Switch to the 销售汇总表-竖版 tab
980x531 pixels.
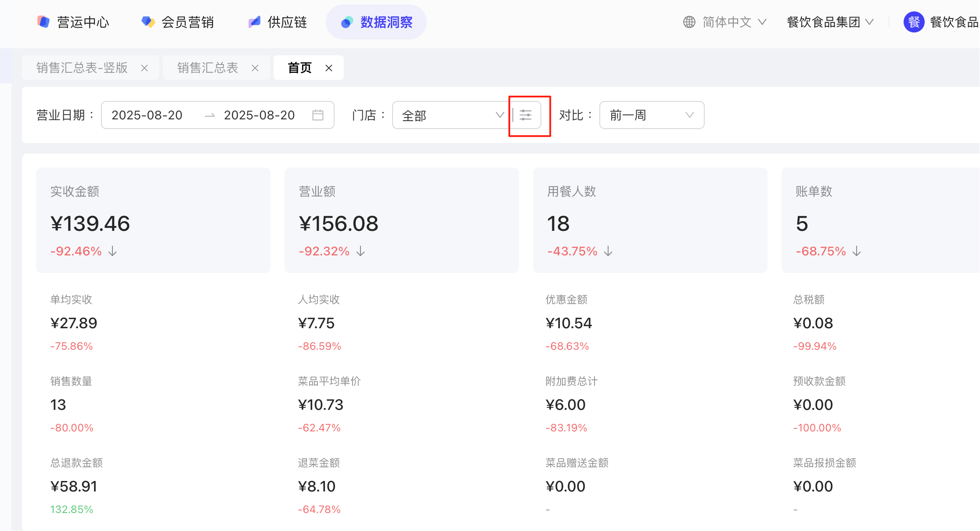point(82,68)
